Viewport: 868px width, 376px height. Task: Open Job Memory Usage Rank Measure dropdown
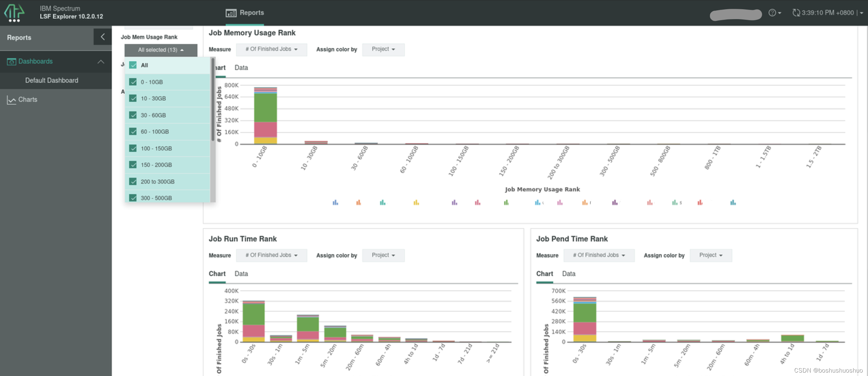[271, 49]
